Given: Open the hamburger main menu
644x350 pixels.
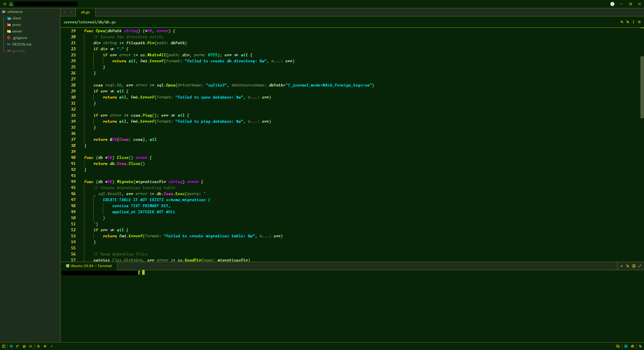Looking at the screenshot, I should pos(5,4).
